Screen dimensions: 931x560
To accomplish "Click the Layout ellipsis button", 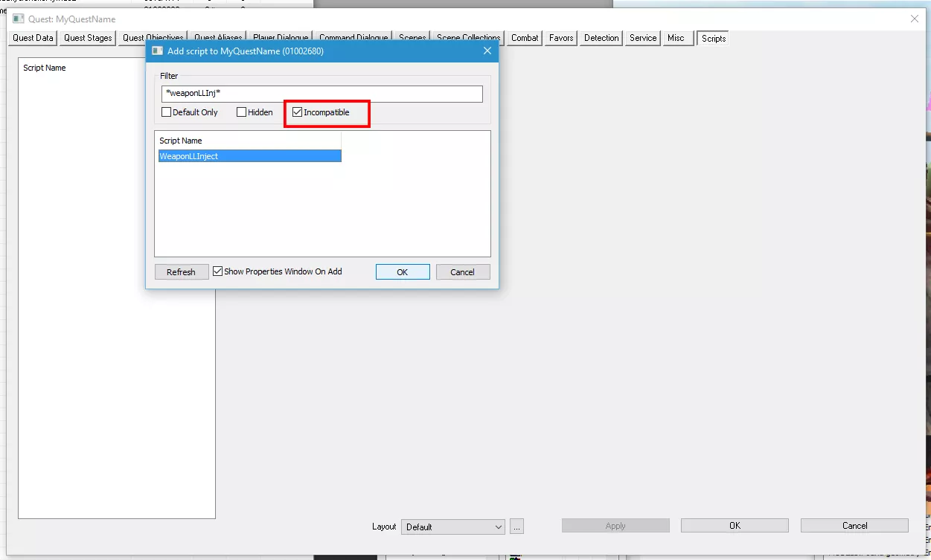I will click(517, 527).
